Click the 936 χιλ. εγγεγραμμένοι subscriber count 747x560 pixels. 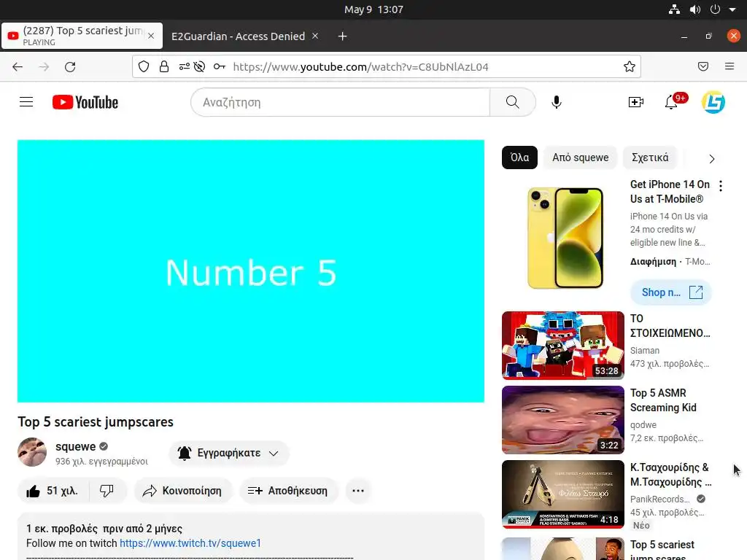click(101, 462)
